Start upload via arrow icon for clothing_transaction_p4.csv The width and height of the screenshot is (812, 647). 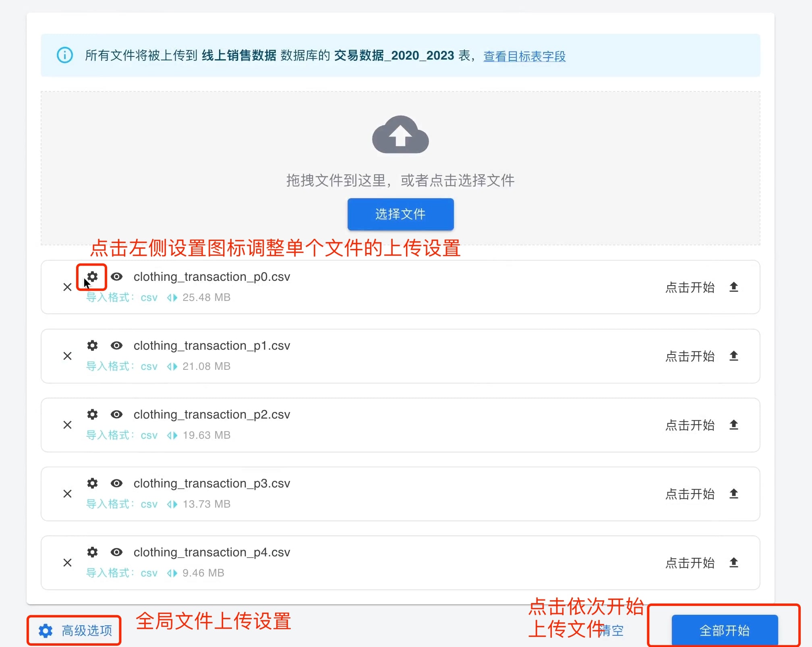point(733,562)
